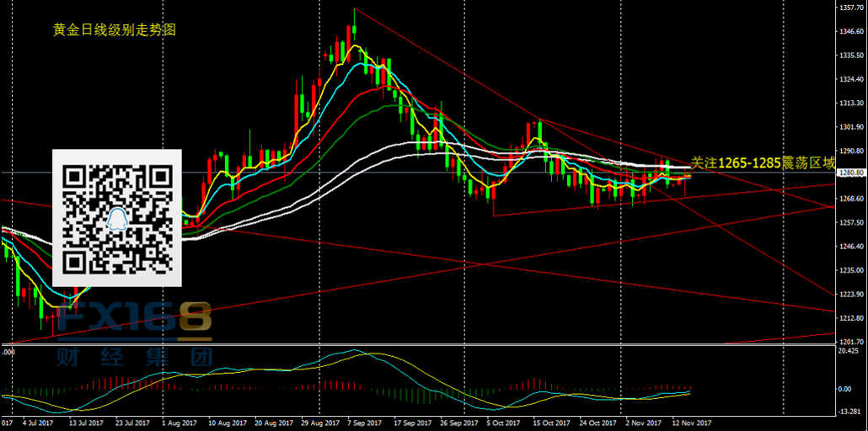This screenshot has width=868, height=431.
Task: Select the 5 Oct 2017 date label
Action: [x=502, y=423]
